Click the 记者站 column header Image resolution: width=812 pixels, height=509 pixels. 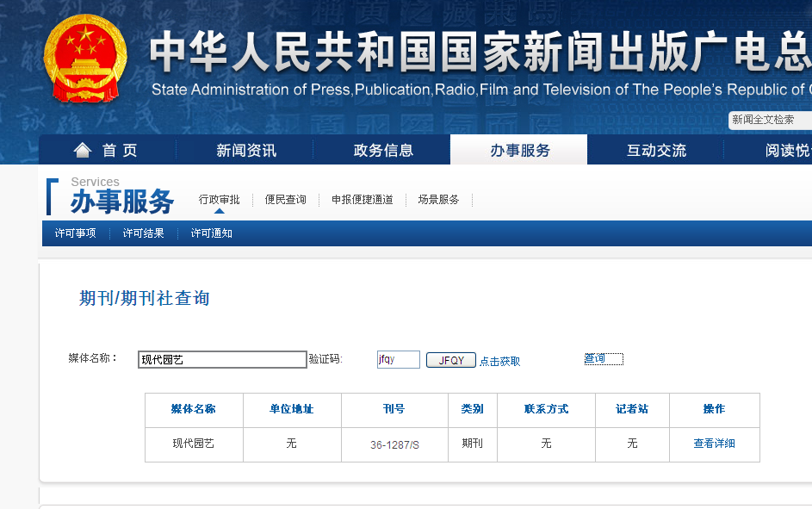[632, 409]
